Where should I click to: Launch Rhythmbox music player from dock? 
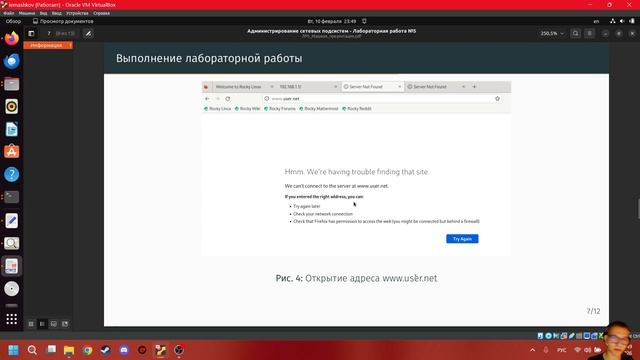pos(11,107)
